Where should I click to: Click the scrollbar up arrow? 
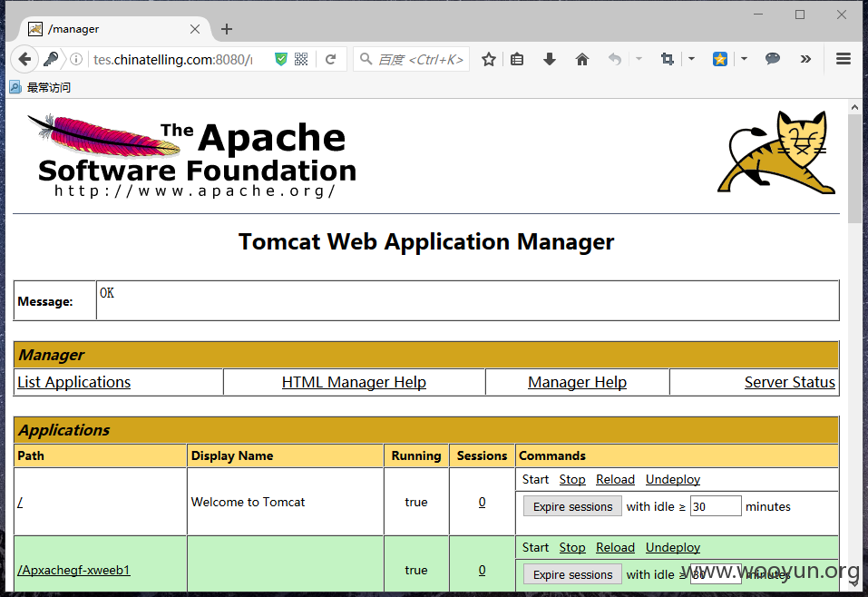pos(854,107)
